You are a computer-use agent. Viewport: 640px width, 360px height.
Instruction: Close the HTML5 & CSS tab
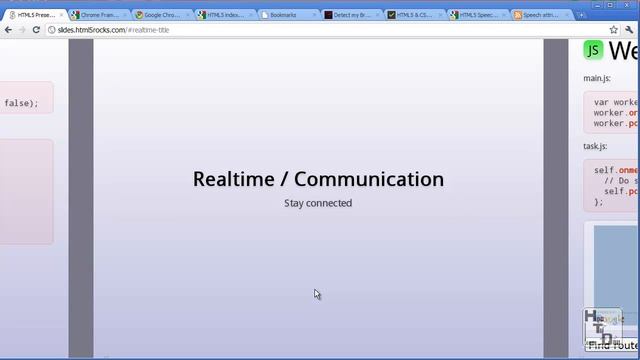coord(440,15)
